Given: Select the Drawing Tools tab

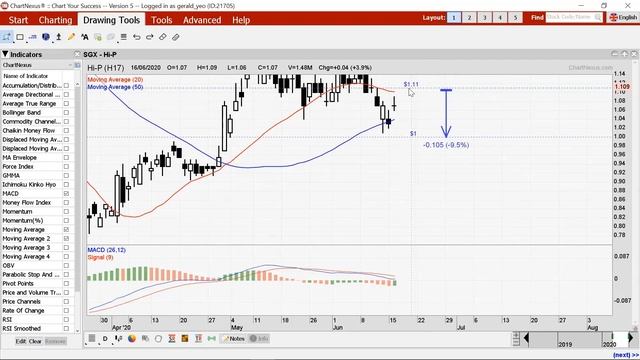Looking at the screenshot, I should click(x=111, y=20).
